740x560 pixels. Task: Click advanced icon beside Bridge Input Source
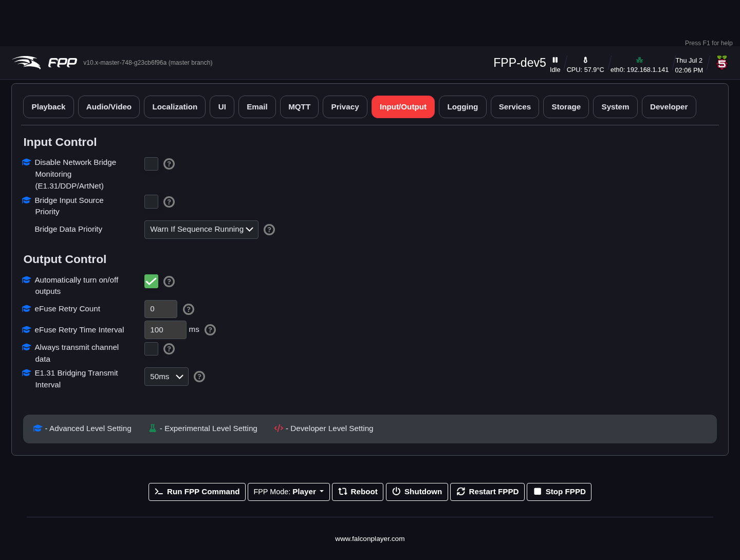point(27,200)
